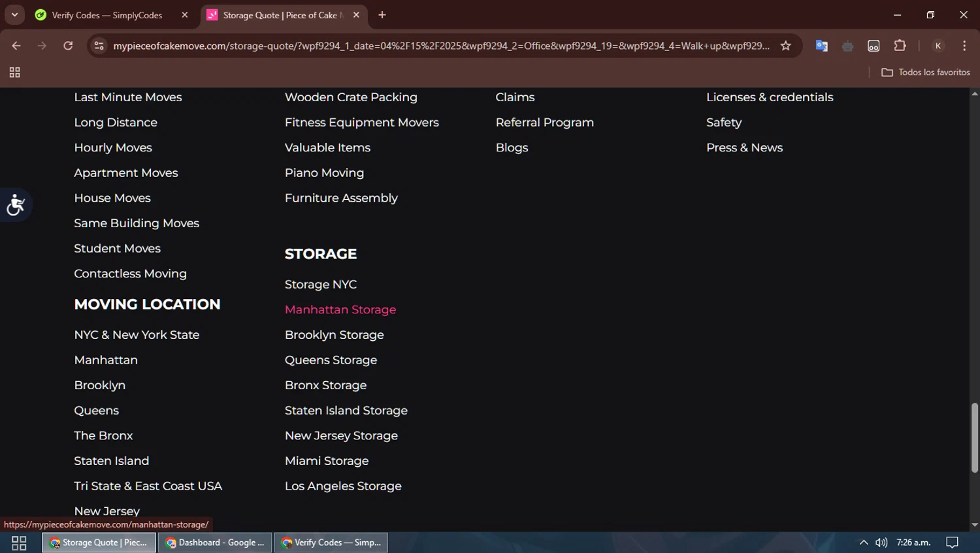The height and width of the screenshot is (553, 980).
Task: Open the Chrome three-dot menu
Action: (x=964, y=46)
